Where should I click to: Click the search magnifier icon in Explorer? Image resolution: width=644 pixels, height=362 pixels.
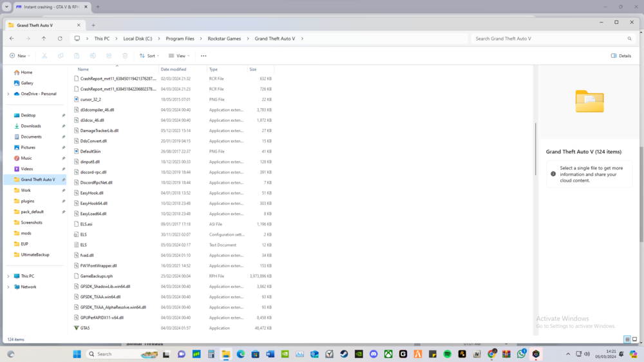click(x=629, y=39)
